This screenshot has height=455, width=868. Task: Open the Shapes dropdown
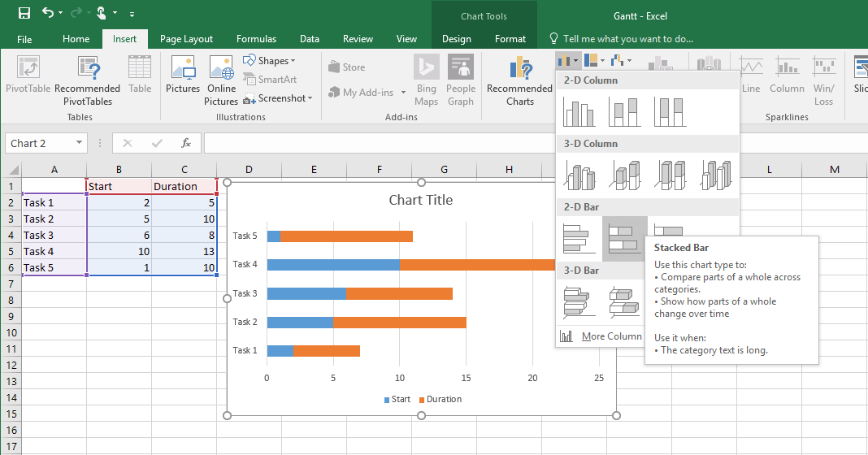pyautogui.click(x=270, y=60)
